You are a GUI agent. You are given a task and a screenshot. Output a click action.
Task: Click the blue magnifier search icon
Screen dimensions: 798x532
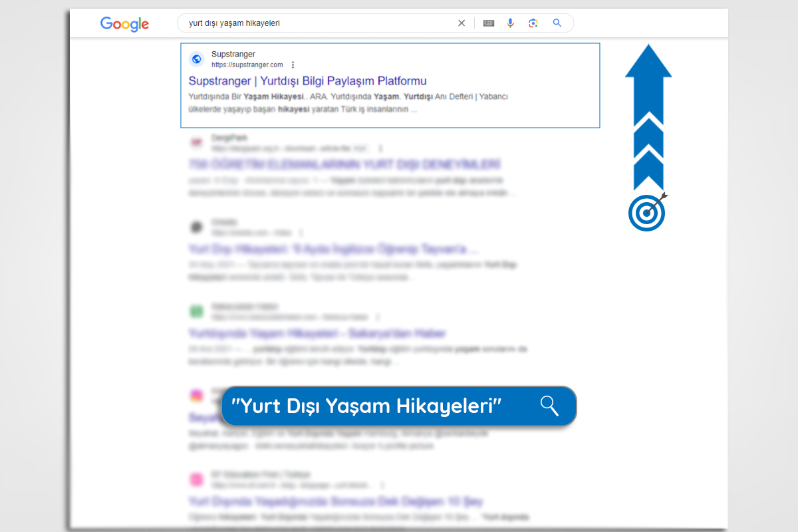pos(557,23)
